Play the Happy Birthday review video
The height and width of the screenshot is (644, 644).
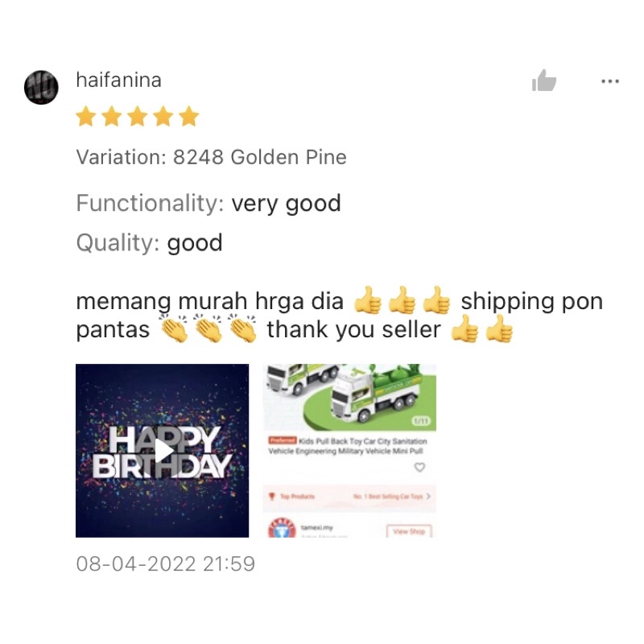click(163, 451)
